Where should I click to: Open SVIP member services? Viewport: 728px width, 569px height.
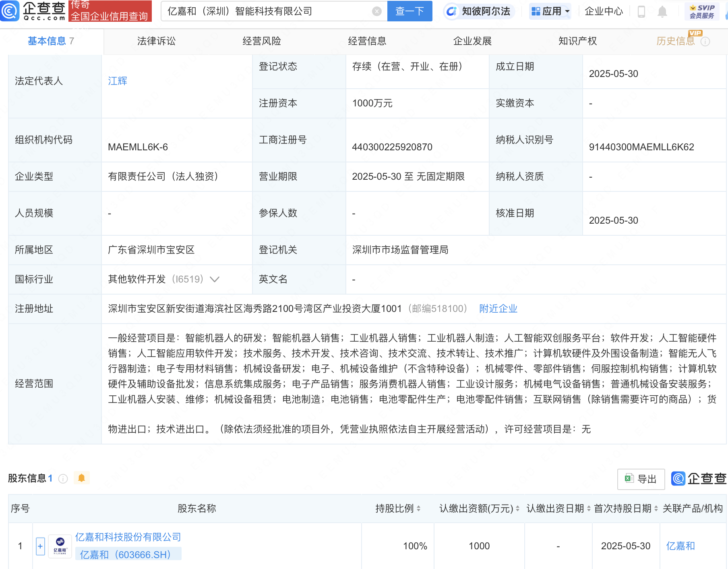pyautogui.click(x=702, y=12)
